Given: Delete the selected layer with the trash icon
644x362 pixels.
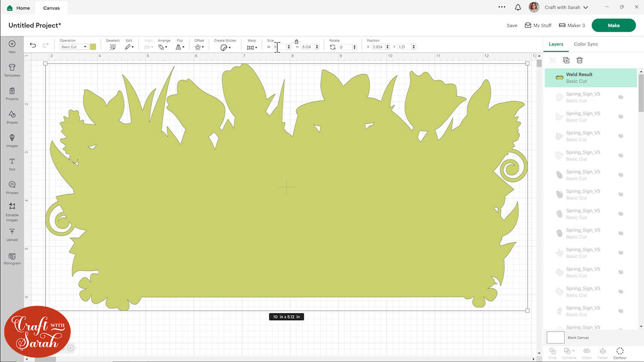Looking at the screenshot, I should tap(580, 60).
